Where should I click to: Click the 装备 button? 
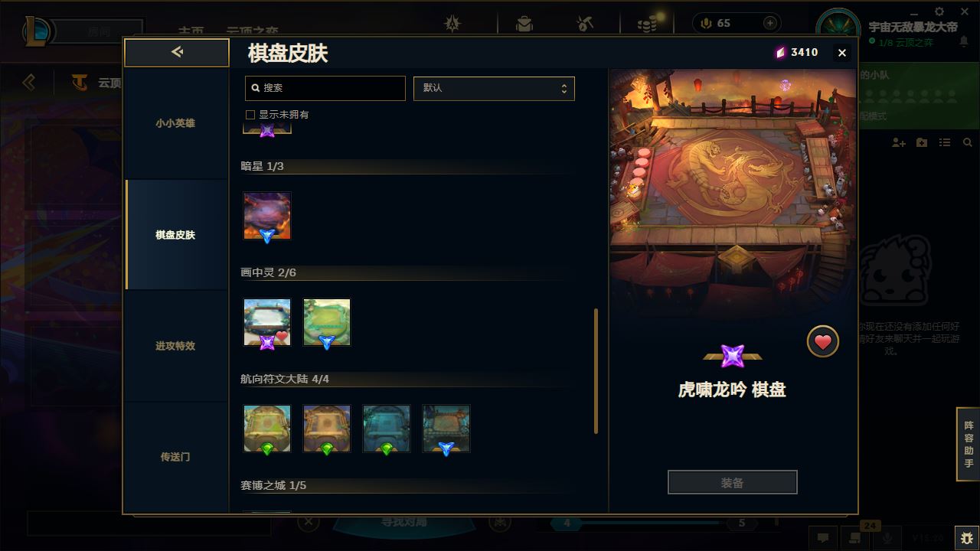pos(733,483)
